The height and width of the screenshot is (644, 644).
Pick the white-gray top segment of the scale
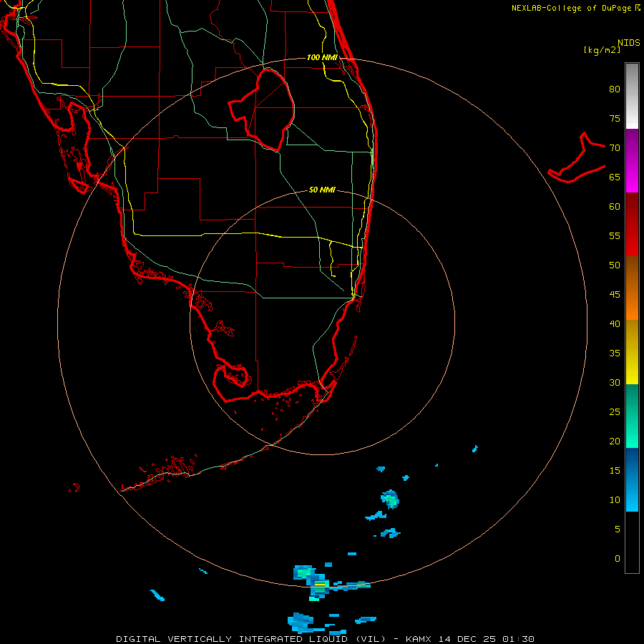tap(632, 96)
